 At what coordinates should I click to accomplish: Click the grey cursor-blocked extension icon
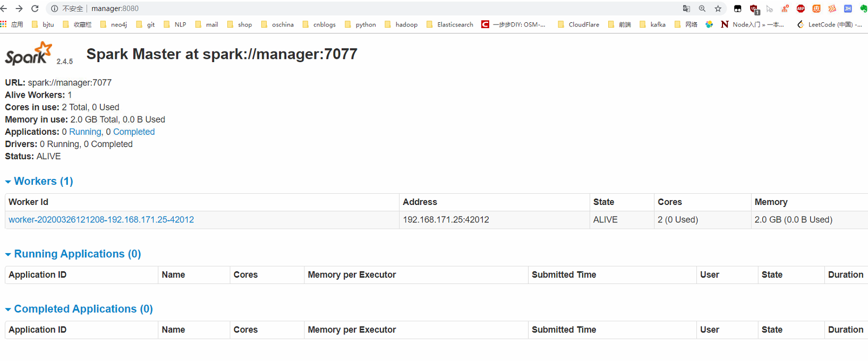coord(769,8)
